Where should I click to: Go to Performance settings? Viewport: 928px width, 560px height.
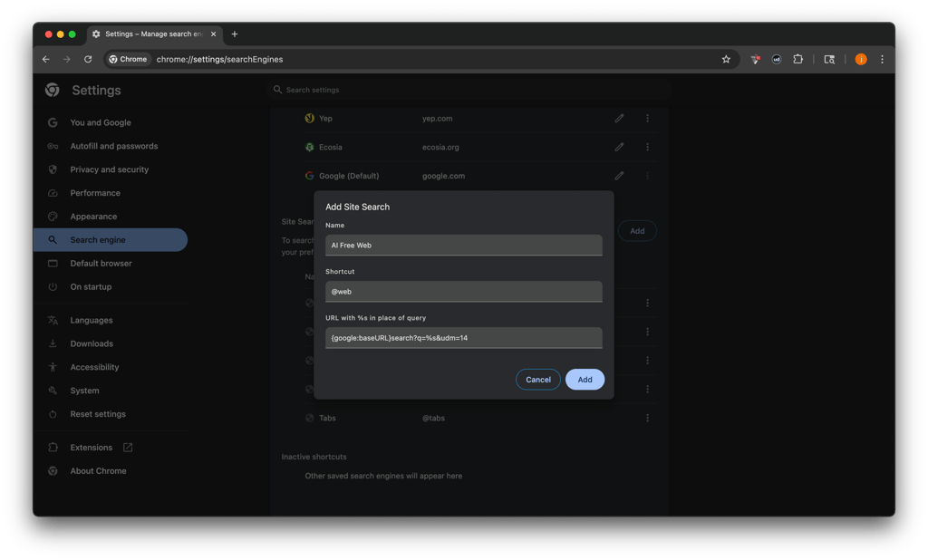94,193
